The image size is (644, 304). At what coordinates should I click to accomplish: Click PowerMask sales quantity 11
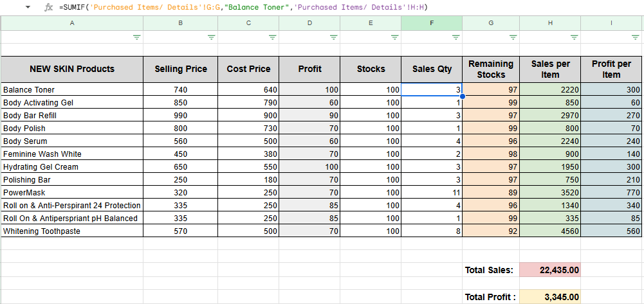click(x=432, y=192)
